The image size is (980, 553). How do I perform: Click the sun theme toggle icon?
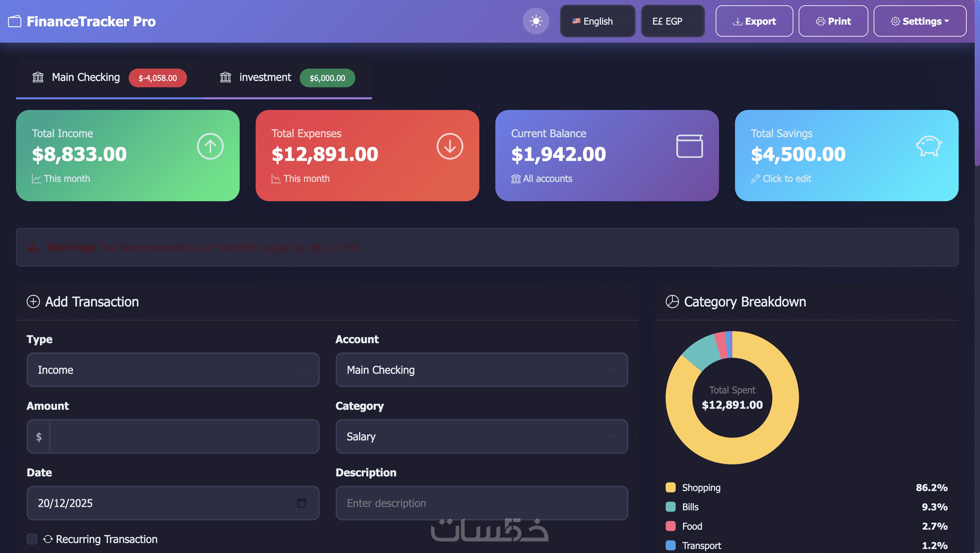pyautogui.click(x=536, y=21)
